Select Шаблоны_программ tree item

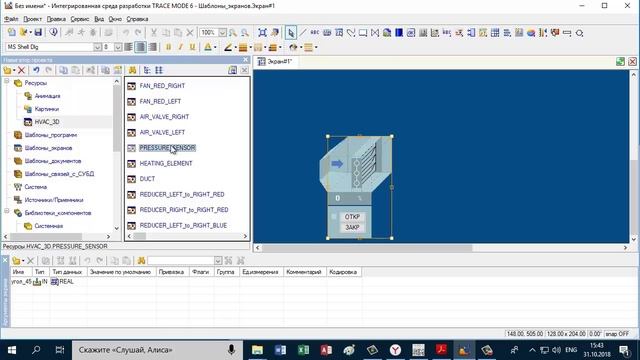click(x=51, y=135)
